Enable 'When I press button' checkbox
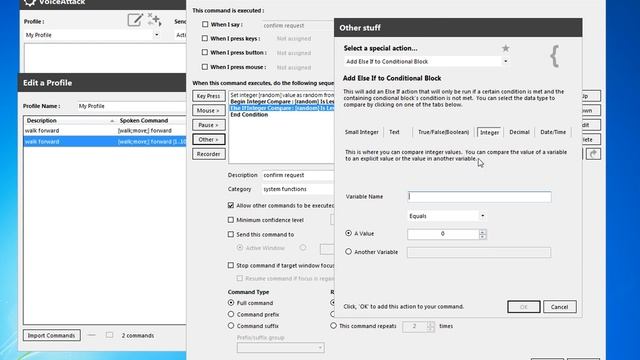 (x=205, y=52)
